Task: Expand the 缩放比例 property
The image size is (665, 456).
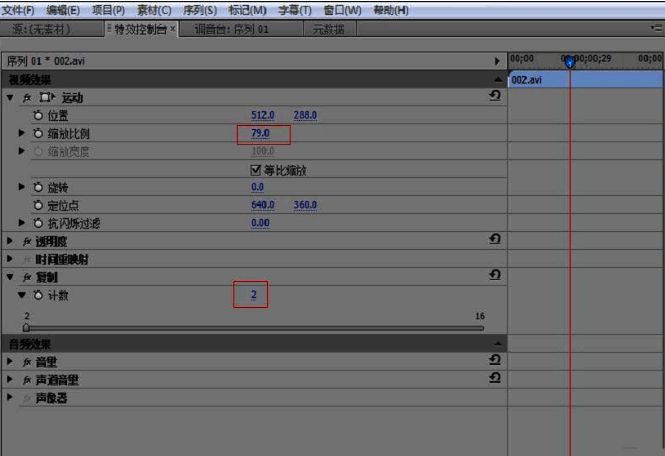Action: (x=22, y=133)
